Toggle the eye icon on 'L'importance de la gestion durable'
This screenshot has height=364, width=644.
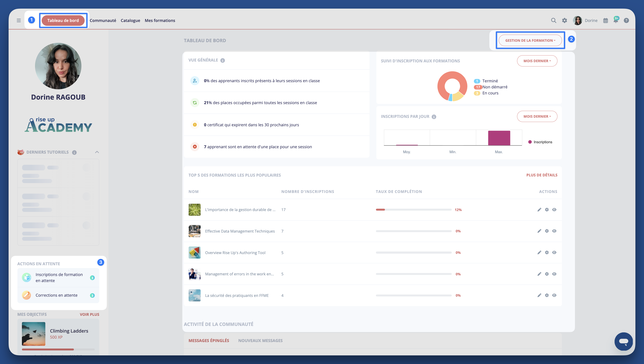(554, 210)
